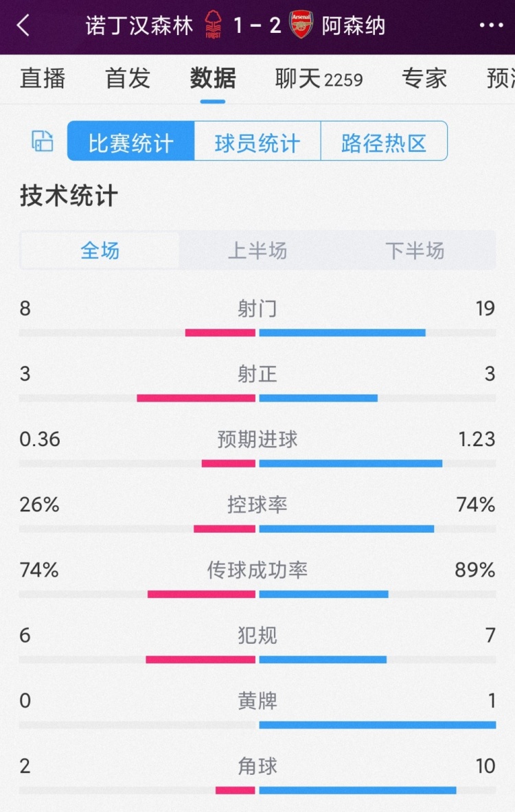Open the 聊天 chat tab

click(319, 78)
